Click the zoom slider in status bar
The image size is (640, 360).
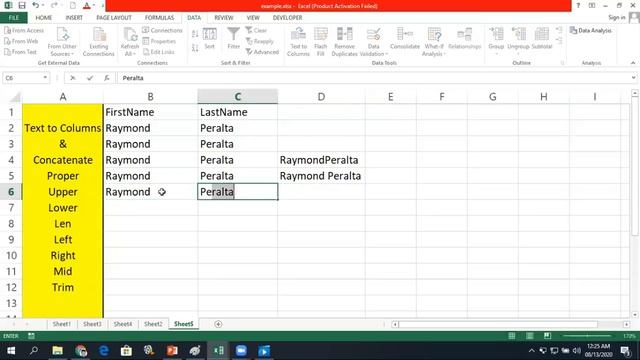pos(587,336)
